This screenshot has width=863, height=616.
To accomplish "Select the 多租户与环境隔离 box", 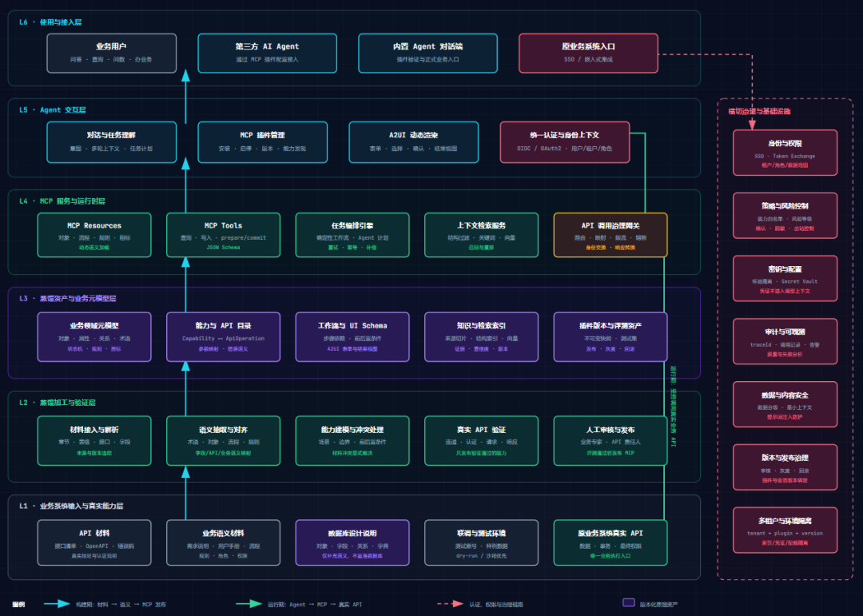I will click(785, 531).
